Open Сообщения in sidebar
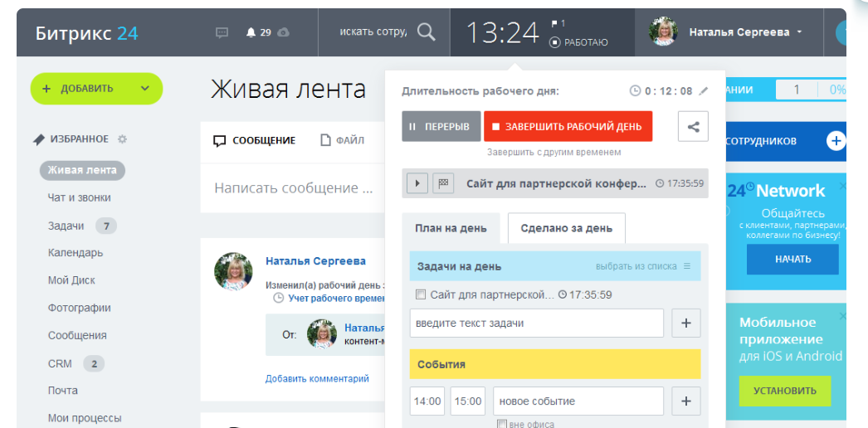The width and height of the screenshot is (868, 428). coord(77,336)
